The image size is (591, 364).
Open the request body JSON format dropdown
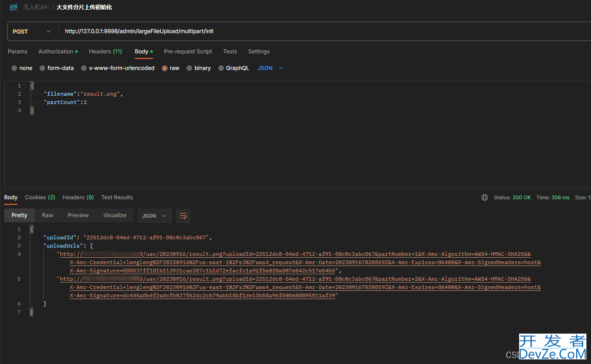[x=270, y=68]
